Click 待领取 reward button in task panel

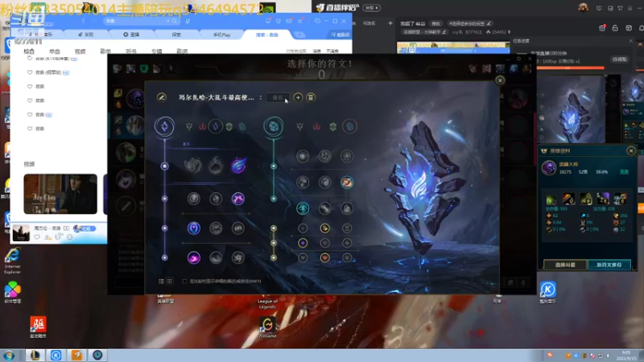[619, 60]
